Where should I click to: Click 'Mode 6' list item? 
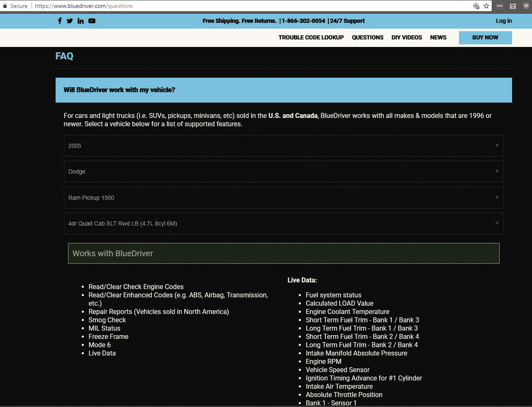coord(100,345)
